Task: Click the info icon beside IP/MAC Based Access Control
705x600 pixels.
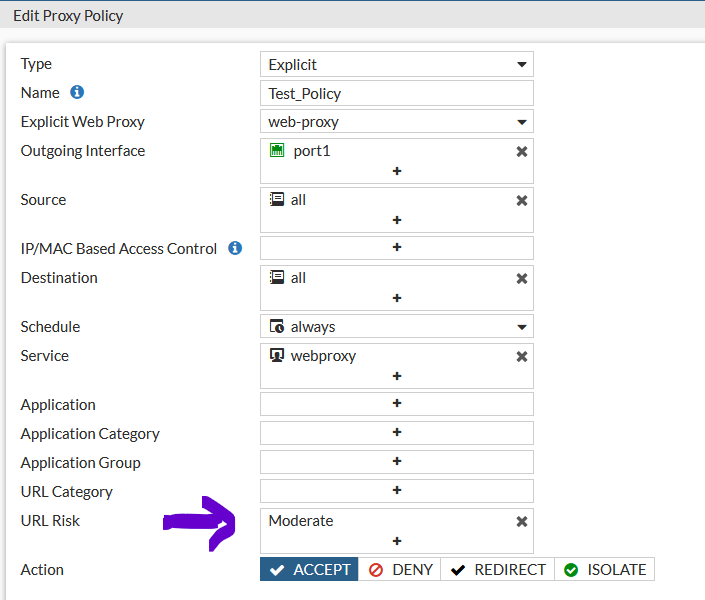Action: coord(235,248)
